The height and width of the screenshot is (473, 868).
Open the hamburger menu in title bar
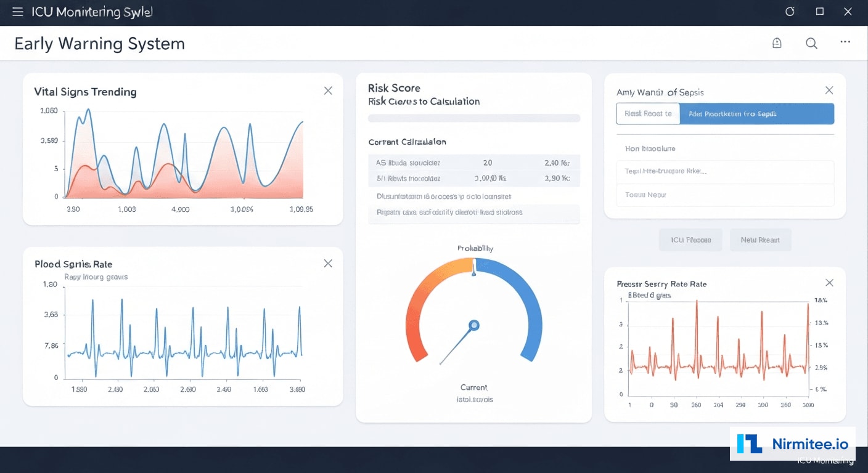17,12
